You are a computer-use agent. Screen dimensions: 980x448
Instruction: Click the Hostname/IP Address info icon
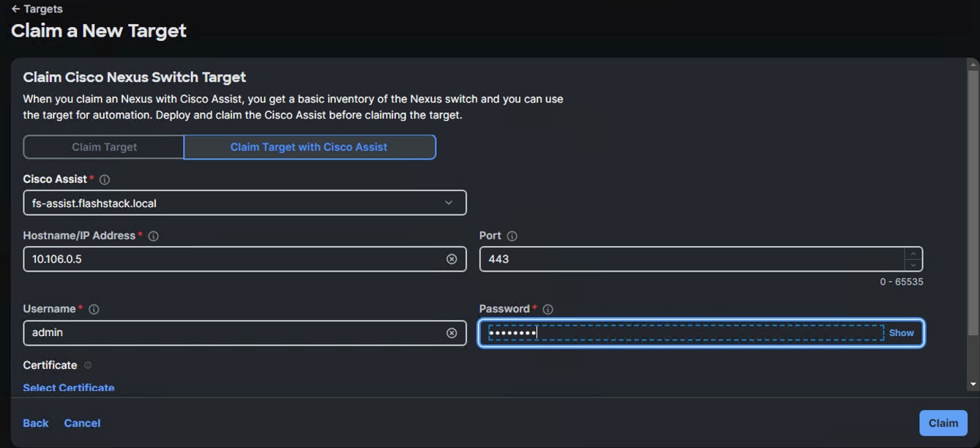(x=154, y=236)
